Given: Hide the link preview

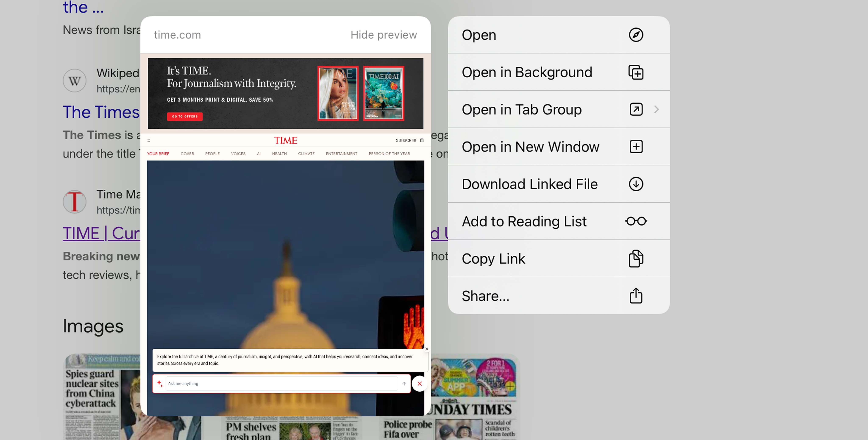Looking at the screenshot, I should click(x=383, y=35).
